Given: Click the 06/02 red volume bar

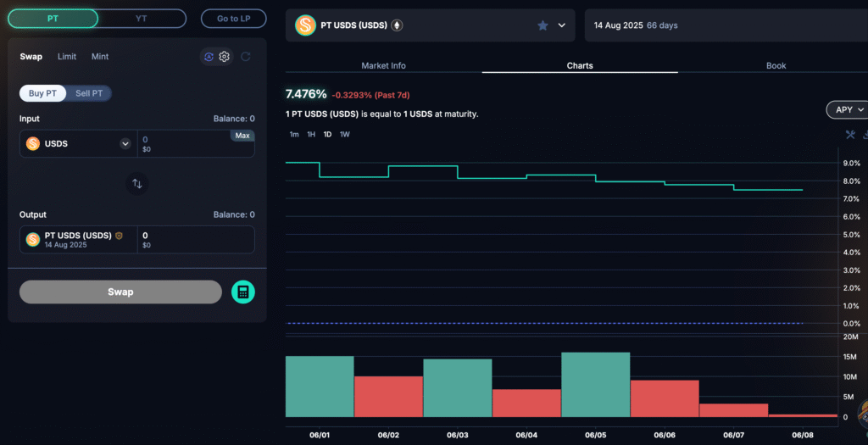Looking at the screenshot, I should click(388, 397).
